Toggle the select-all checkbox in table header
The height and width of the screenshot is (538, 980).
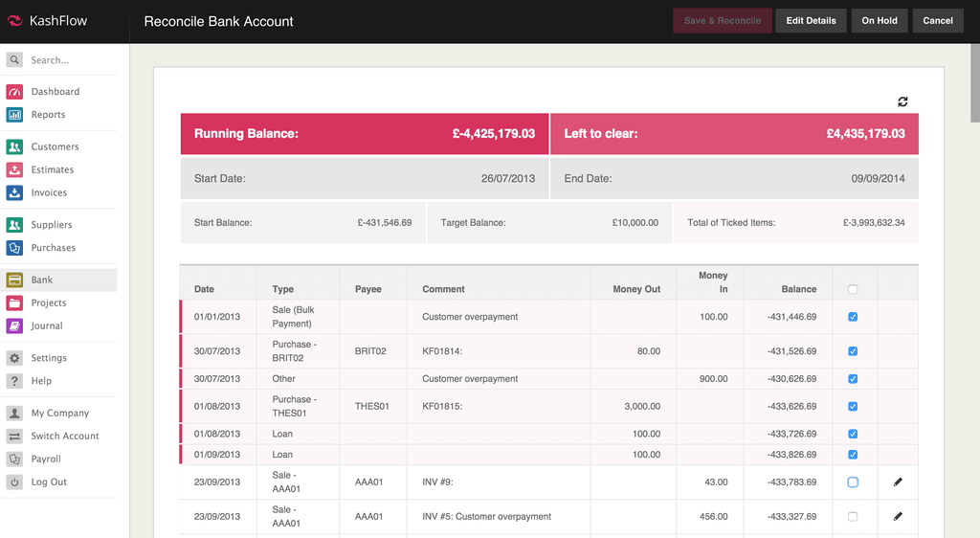(853, 289)
